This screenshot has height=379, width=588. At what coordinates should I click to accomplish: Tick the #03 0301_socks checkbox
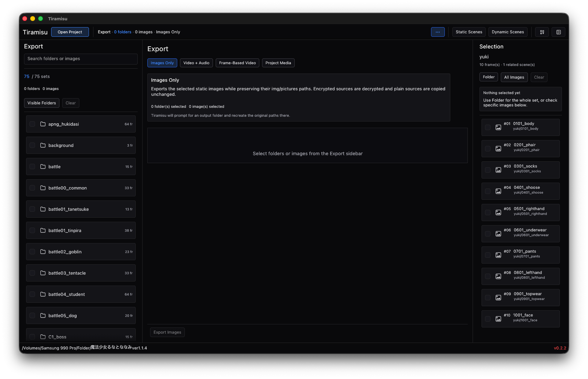tap(488, 170)
